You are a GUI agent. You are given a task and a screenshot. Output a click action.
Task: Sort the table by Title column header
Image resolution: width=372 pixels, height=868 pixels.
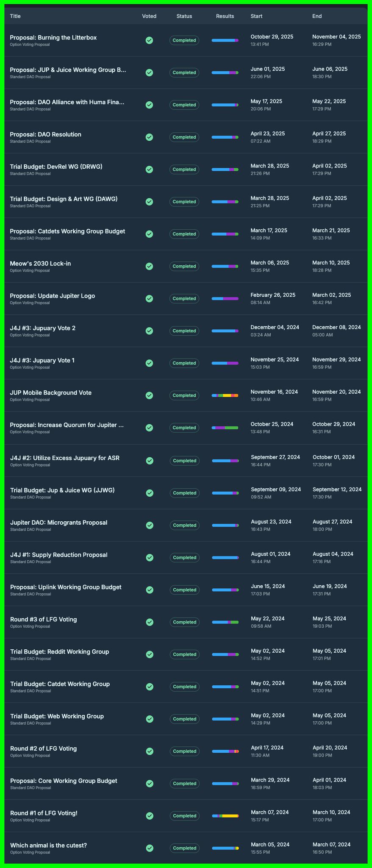[x=15, y=16]
